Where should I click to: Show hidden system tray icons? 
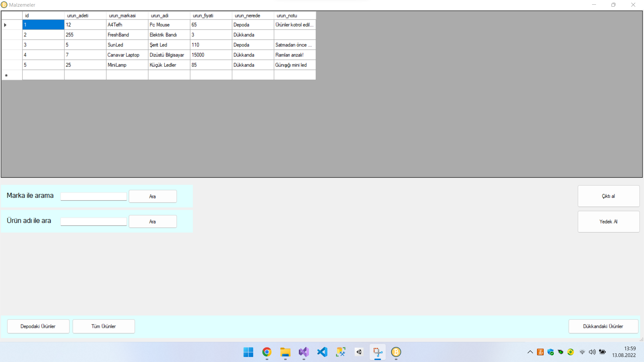(530, 352)
